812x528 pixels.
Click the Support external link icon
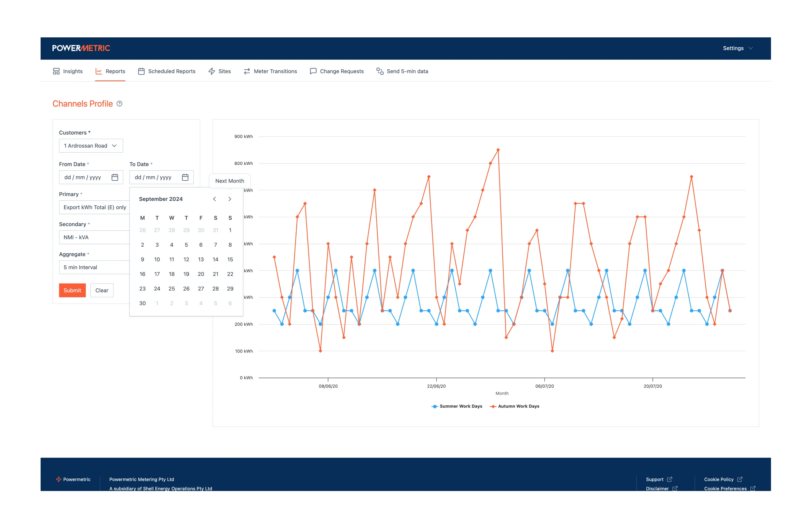tap(669, 479)
